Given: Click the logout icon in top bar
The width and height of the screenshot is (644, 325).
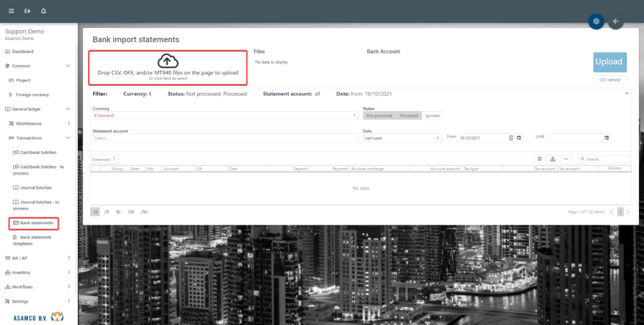Looking at the screenshot, I should pos(27,11).
